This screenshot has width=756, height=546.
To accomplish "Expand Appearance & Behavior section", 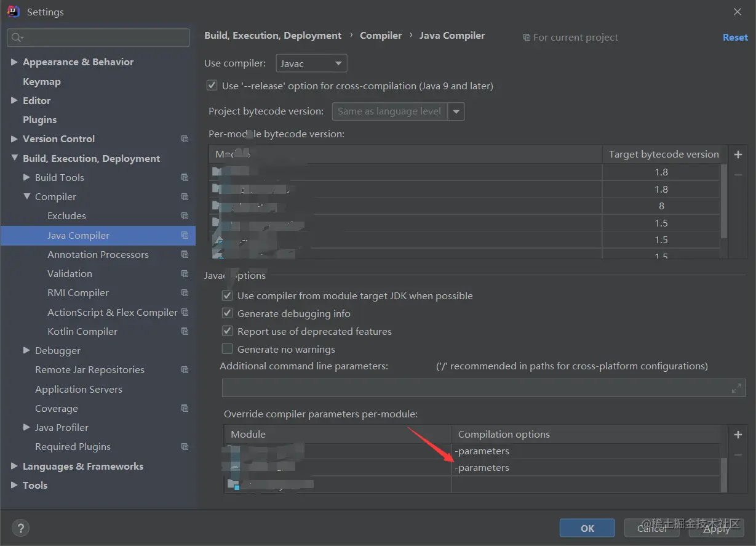I will [14, 62].
